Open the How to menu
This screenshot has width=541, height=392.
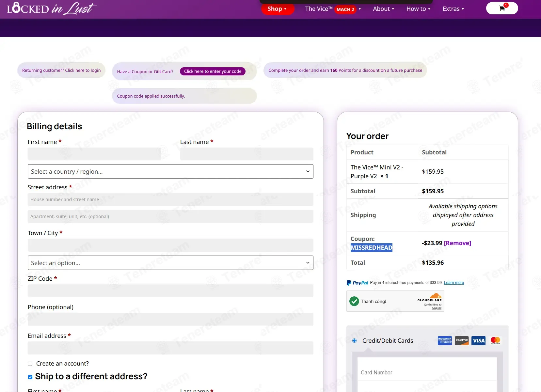[x=418, y=9]
